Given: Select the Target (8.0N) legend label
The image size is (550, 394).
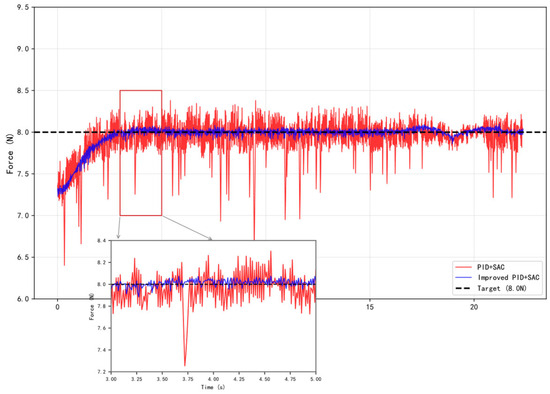Looking at the screenshot, I should [x=502, y=288].
